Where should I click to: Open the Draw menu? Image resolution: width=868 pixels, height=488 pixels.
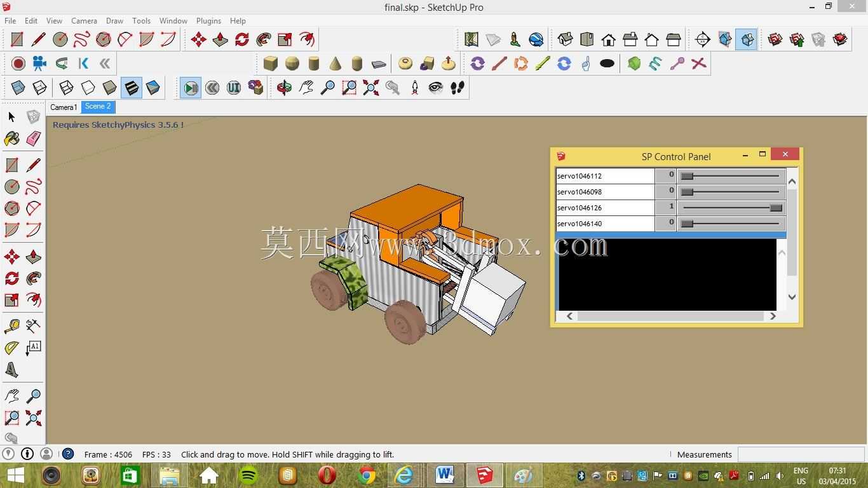tap(114, 21)
